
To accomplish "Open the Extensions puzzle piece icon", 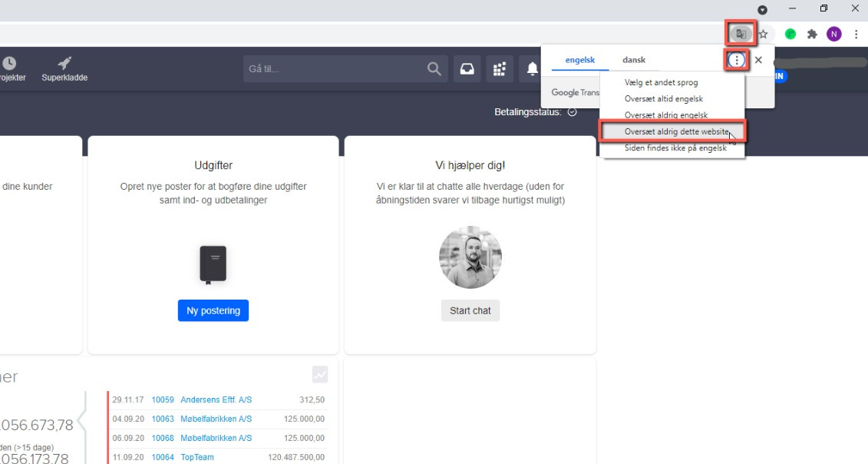I will [811, 34].
